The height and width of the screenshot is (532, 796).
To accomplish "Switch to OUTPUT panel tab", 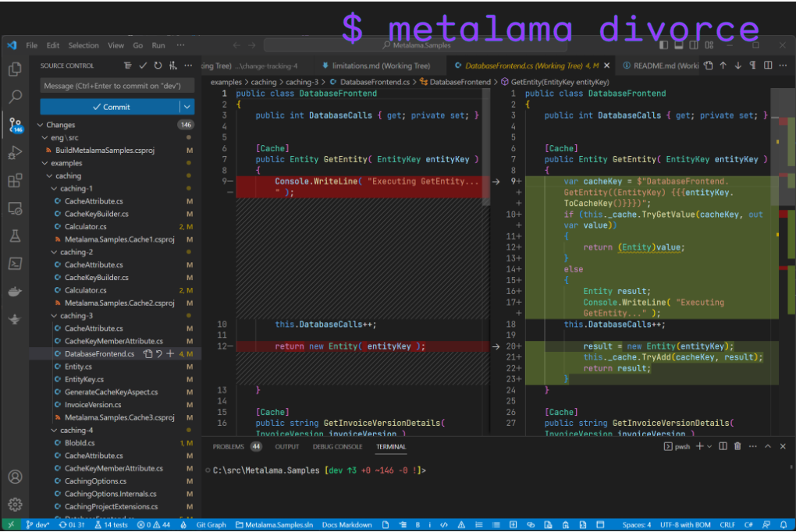I will (x=287, y=447).
